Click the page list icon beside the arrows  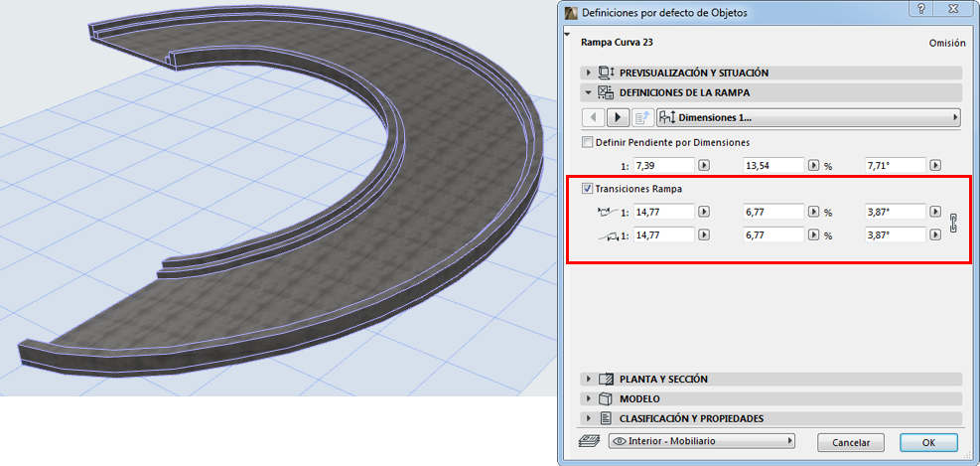click(641, 117)
